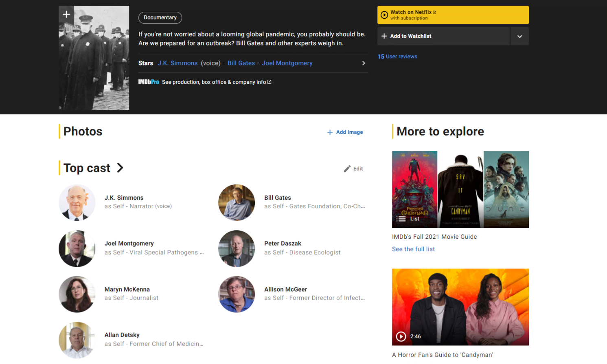Open Allison McGeer cast name link
The height and width of the screenshot is (364, 607).
tap(285, 289)
